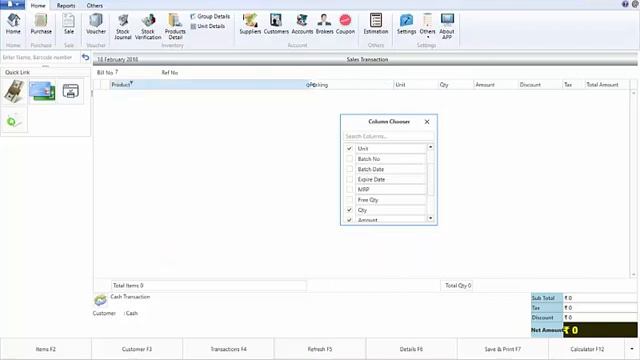This screenshot has height=360, width=640.
Task: Open About APP
Action: point(447,27)
